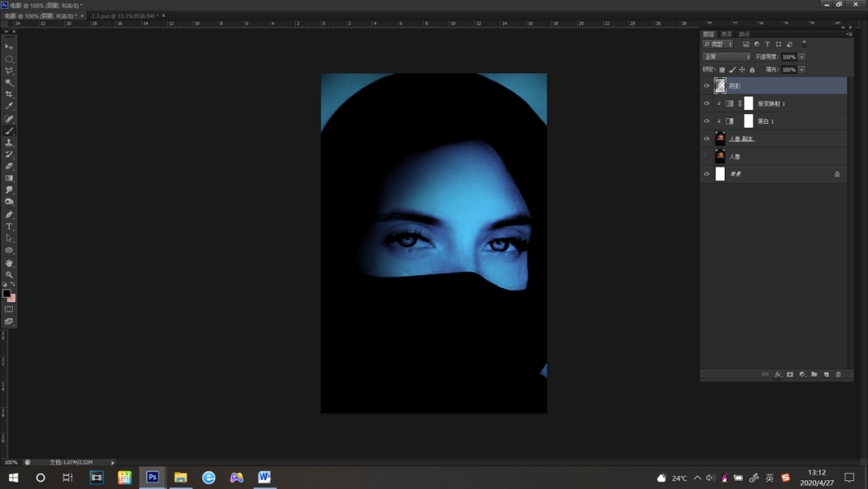Select the Move tool

tap(9, 47)
